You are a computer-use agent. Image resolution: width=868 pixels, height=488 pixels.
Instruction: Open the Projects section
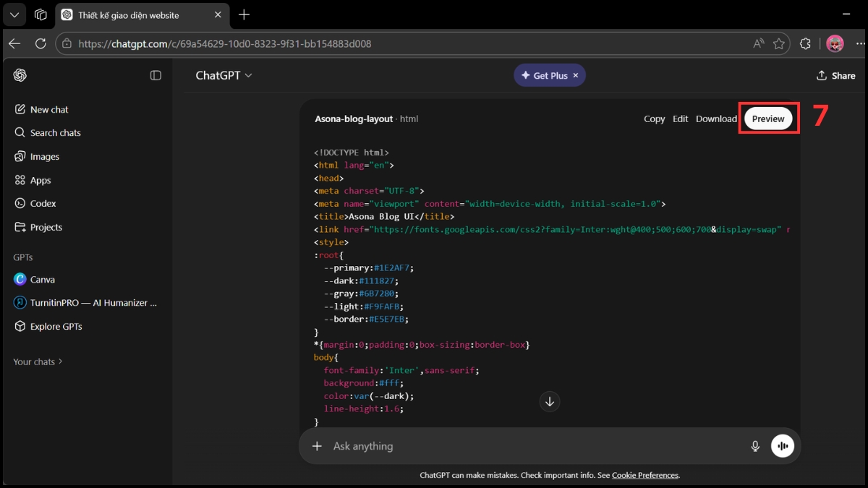(x=46, y=227)
